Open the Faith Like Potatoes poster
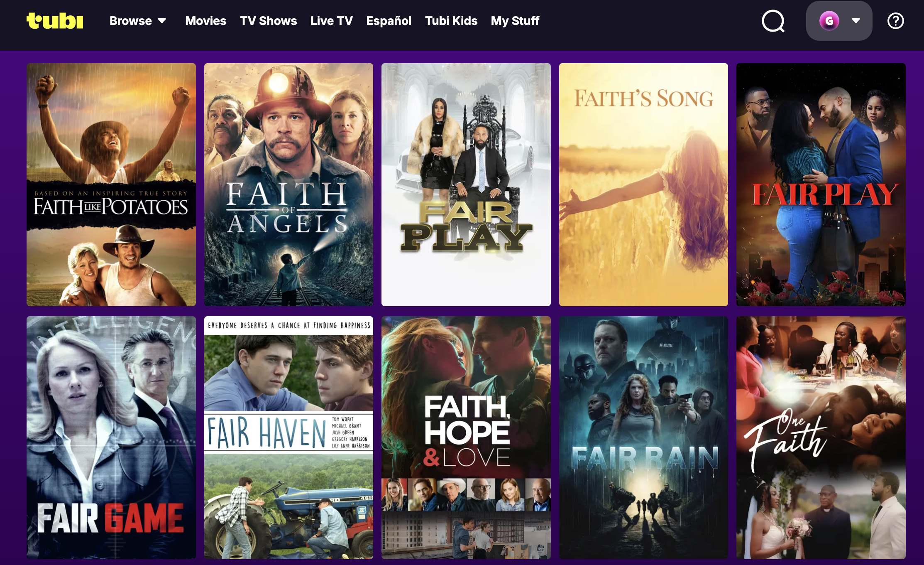 111,184
